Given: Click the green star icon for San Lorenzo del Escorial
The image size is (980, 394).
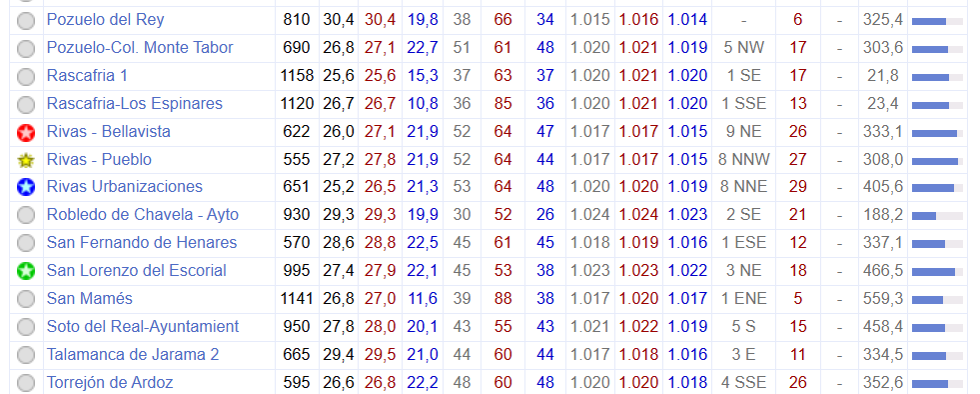Looking at the screenshot, I should pos(26,271).
